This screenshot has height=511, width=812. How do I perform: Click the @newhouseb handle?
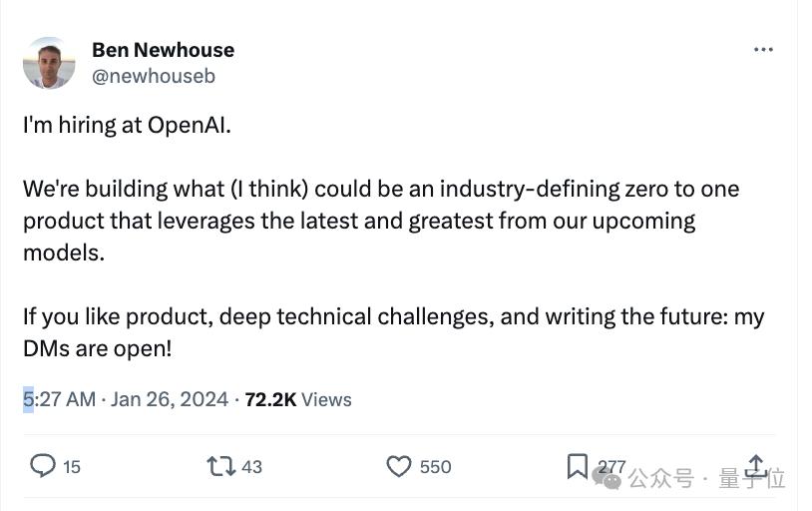pyautogui.click(x=154, y=76)
